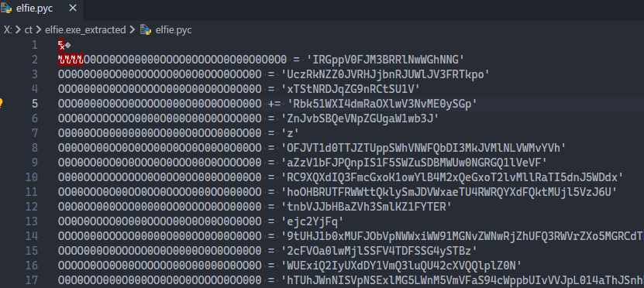Viewport: 644px width, 288px height.
Task: Click the red NNNN unicode markers on line 2
Action: (71, 60)
